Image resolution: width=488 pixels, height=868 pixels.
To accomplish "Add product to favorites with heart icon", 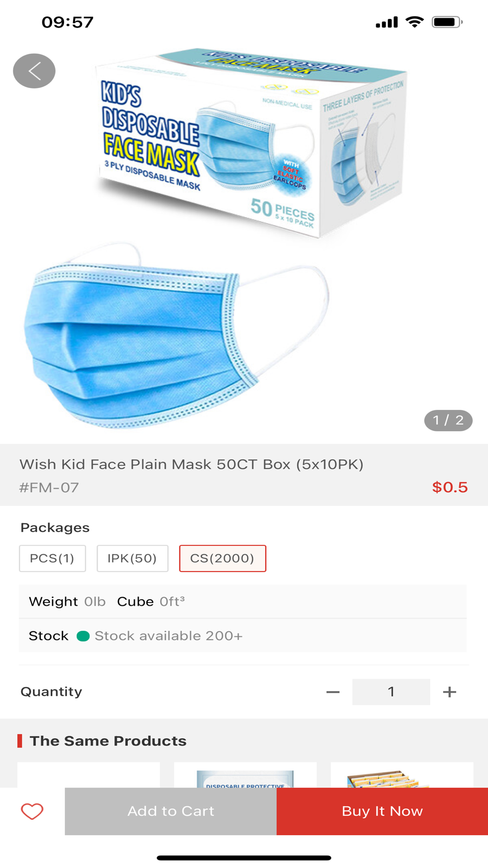I will pos(32,811).
